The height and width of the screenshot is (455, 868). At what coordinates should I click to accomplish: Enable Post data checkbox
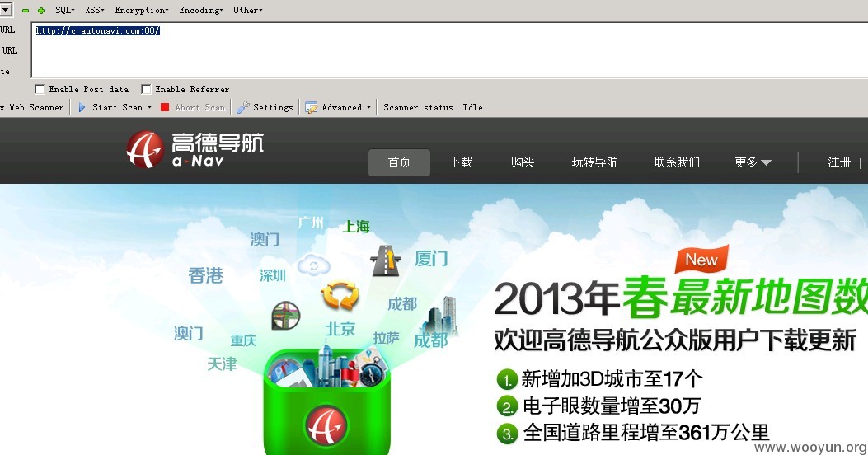[40, 89]
